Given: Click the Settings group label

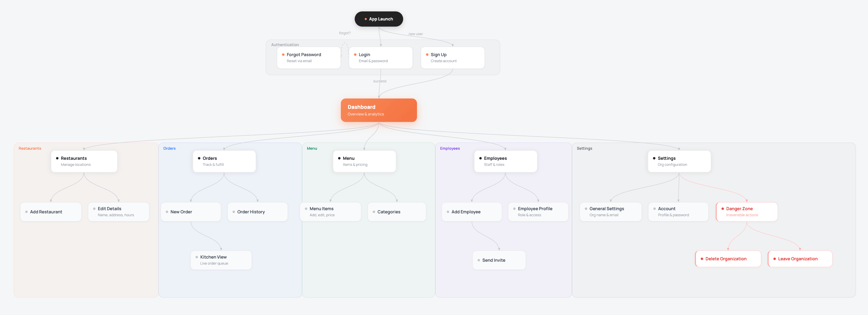Looking at the screenshot, I should 584,148.
